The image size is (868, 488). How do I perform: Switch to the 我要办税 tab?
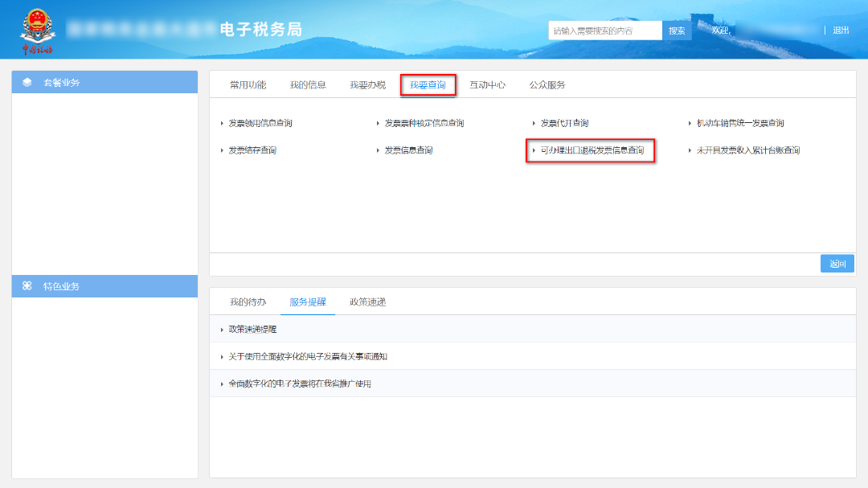click(x=367, y=84)
